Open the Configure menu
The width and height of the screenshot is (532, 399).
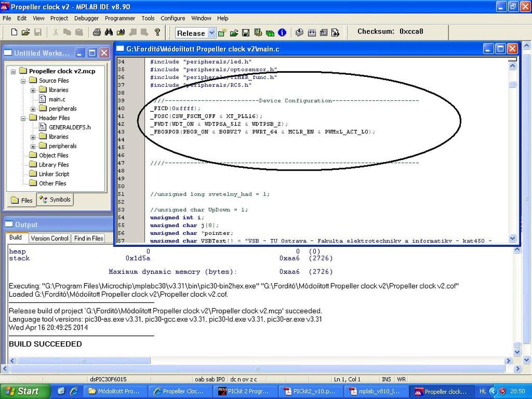173,18
